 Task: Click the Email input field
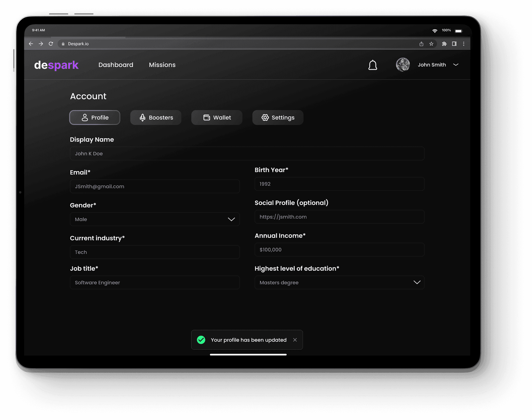coord(155,186)
